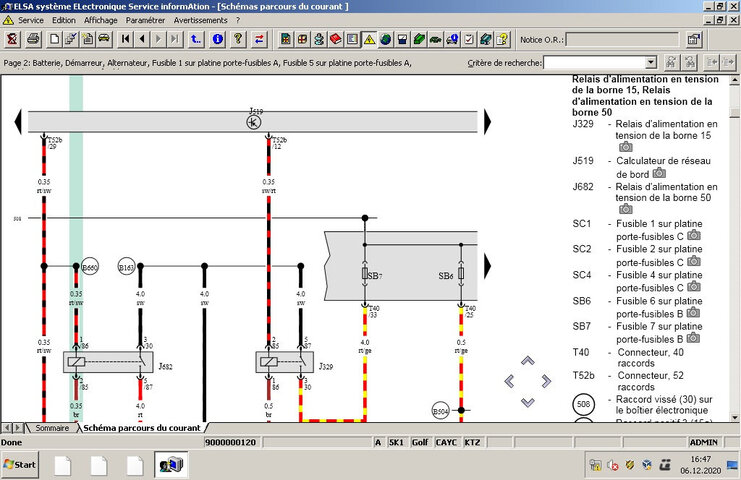
Task: Pan diagram up with navigation arrow
Action: point(528,361)
